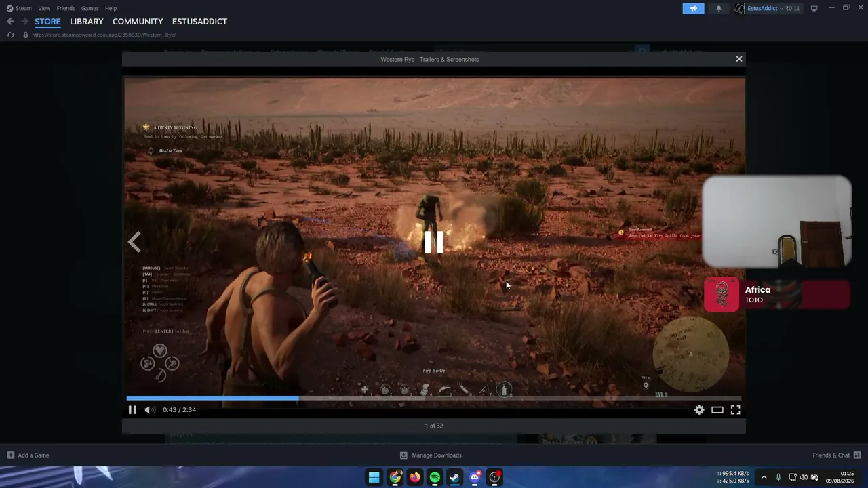Open the Games menu
Screen dimensions: 868x488
(x=90, y=8)
